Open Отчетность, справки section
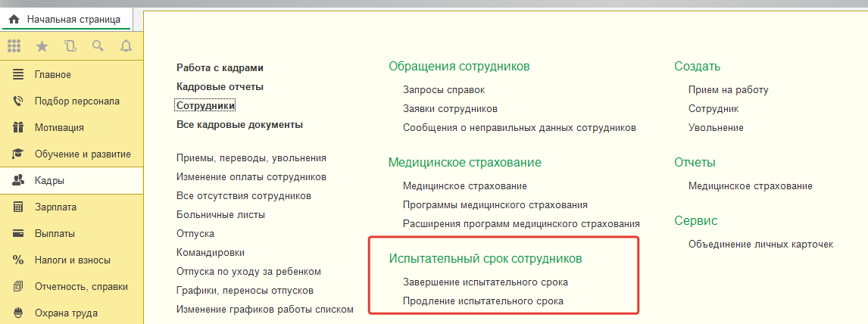Image resolution: width=868 pixels, height=324 pixels. pyautogui.click(x=71, y=286)
